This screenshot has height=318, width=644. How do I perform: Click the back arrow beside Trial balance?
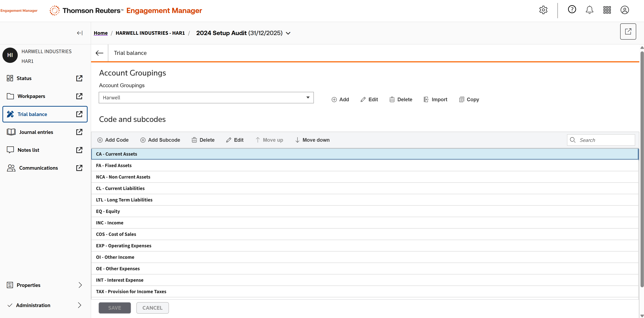100,53
